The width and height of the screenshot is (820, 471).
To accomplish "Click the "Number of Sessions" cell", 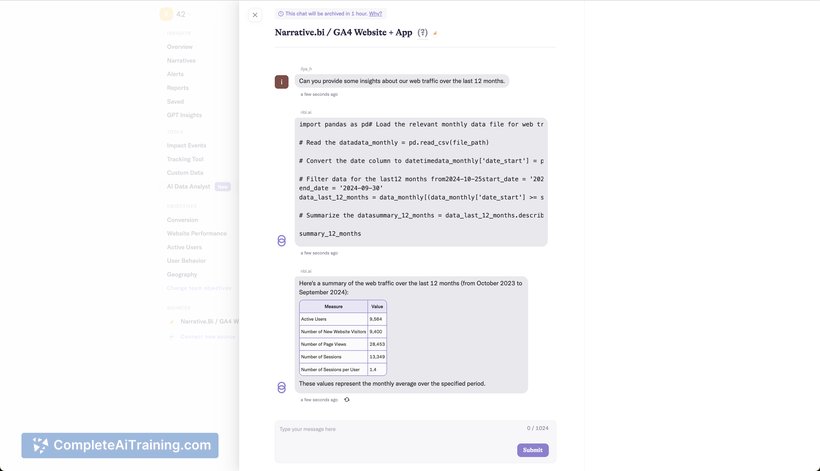I will 334,357.
